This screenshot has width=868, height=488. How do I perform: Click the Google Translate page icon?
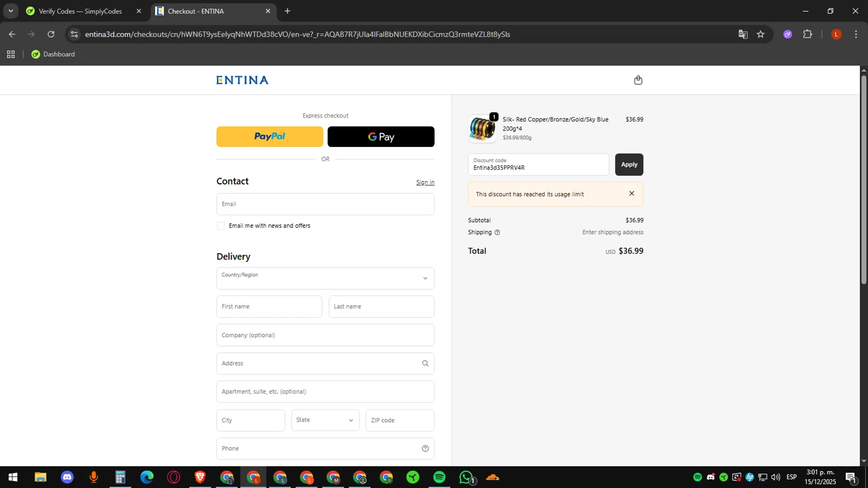pos(743,34)
